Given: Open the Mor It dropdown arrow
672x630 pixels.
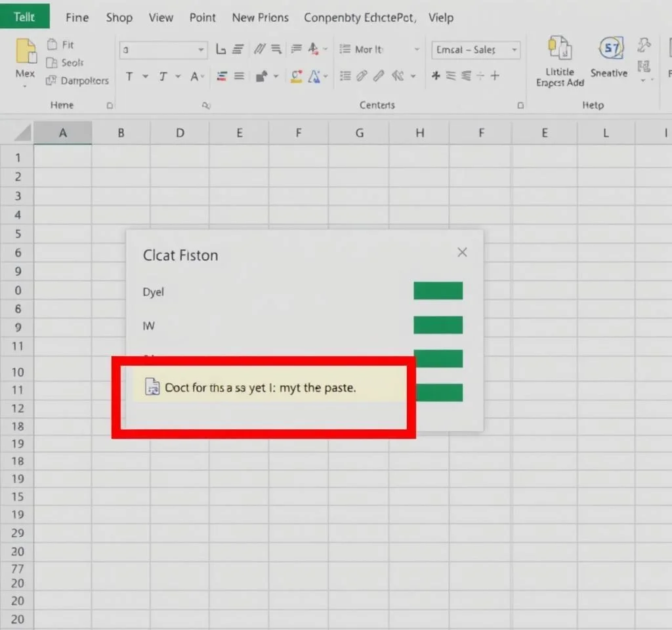Looking at the screenshot, I should click(x=416, y=50).
